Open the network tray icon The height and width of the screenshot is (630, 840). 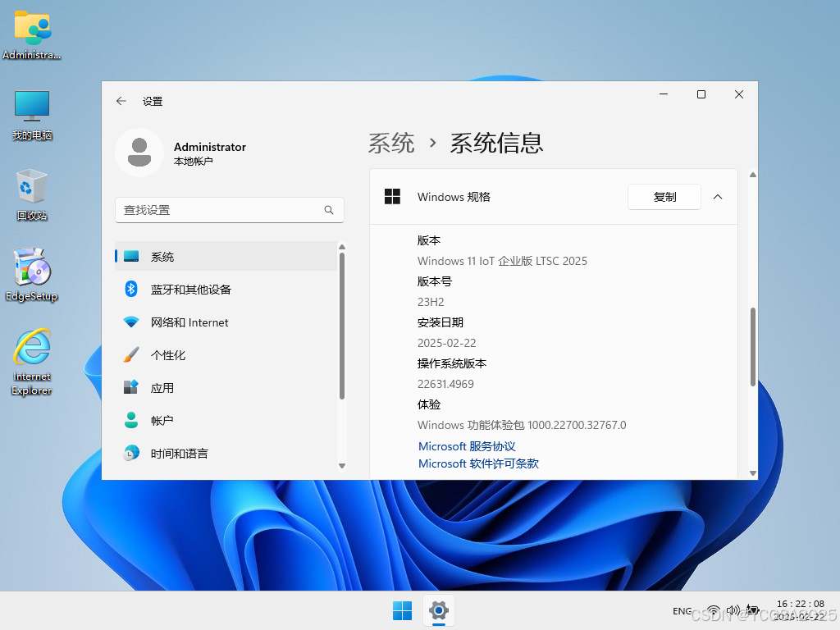click(x=714, y=610)
